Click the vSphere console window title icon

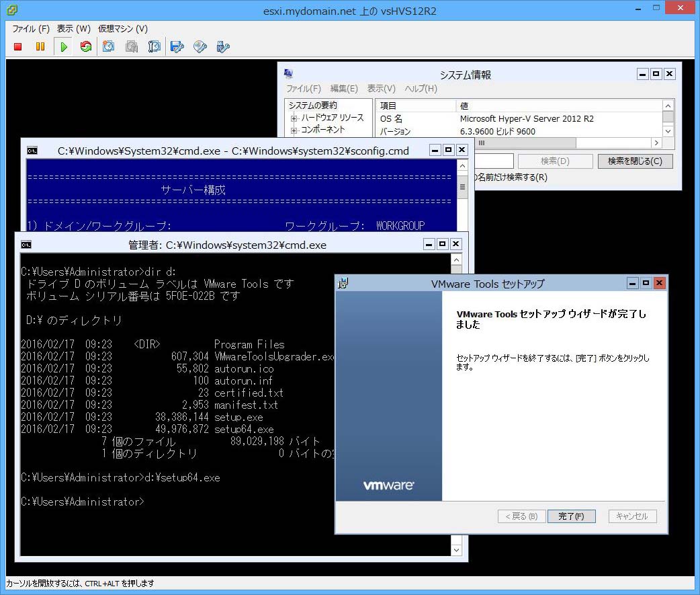(x=12, y=9)
